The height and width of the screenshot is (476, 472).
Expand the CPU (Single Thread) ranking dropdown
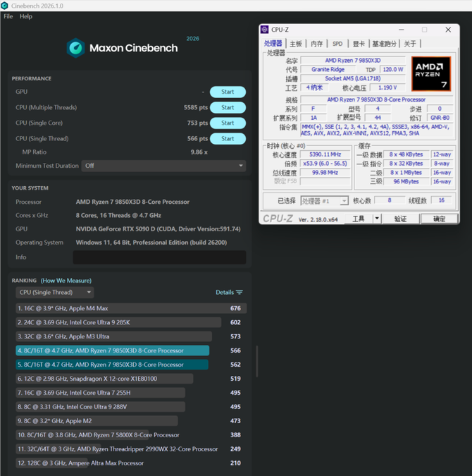pos(55,293)
